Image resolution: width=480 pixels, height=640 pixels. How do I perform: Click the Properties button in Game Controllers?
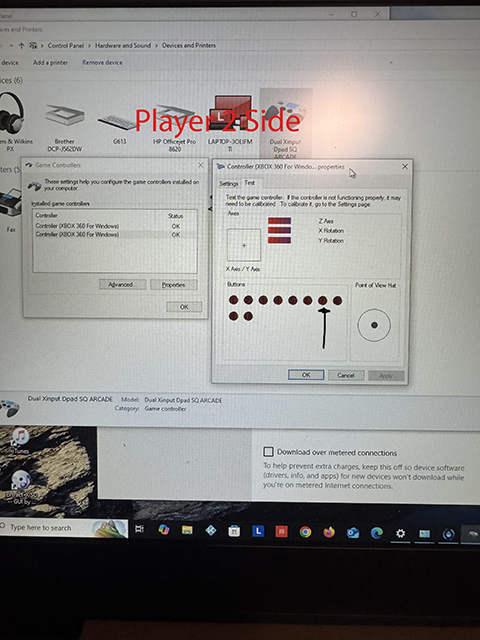(x=173, y=285)
